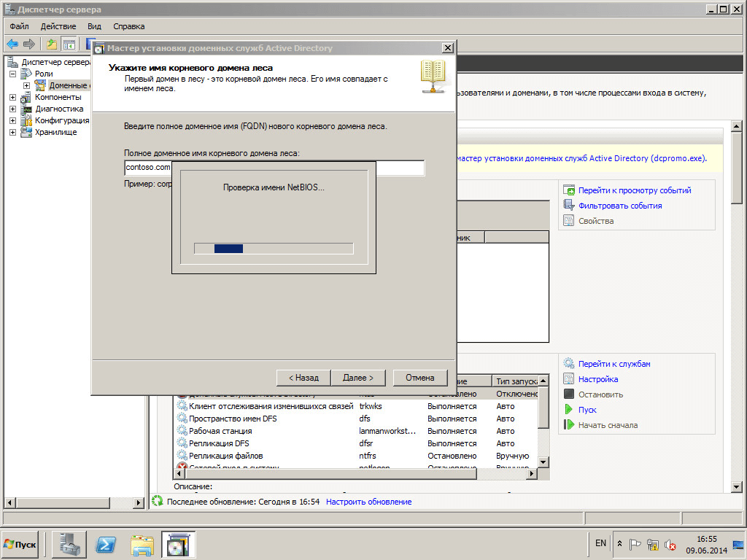Open the Действие menu
Screen dimensions: 747x560
[58, 26]
